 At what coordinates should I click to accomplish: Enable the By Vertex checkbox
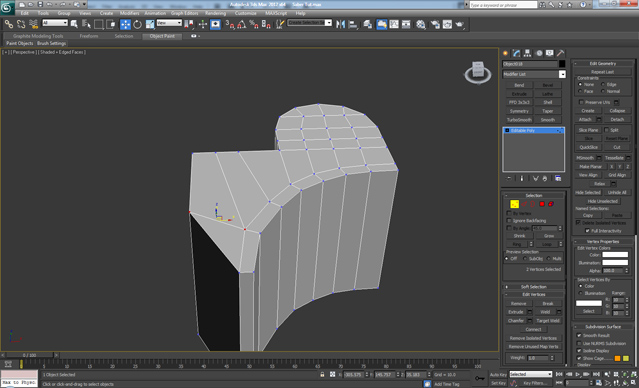[x=509, y=213]
